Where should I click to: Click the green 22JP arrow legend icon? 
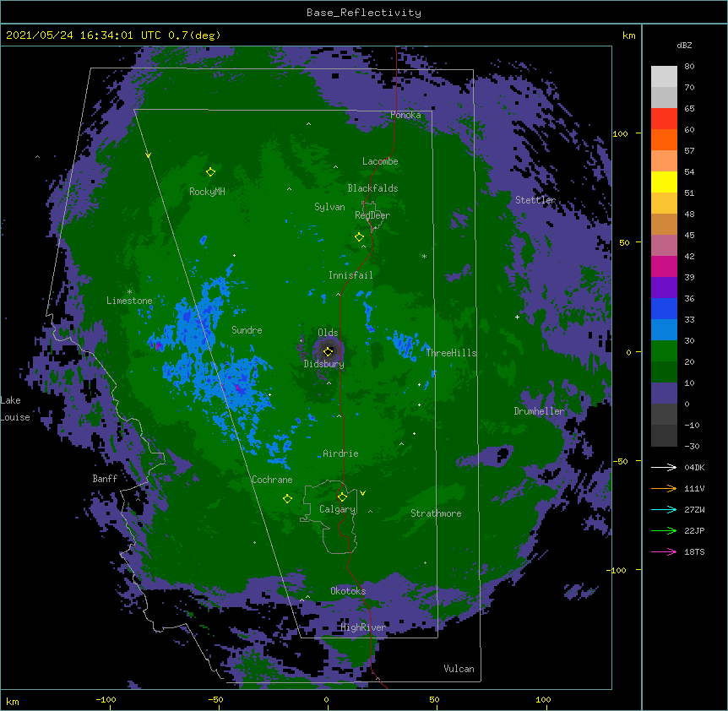[664, 530]
